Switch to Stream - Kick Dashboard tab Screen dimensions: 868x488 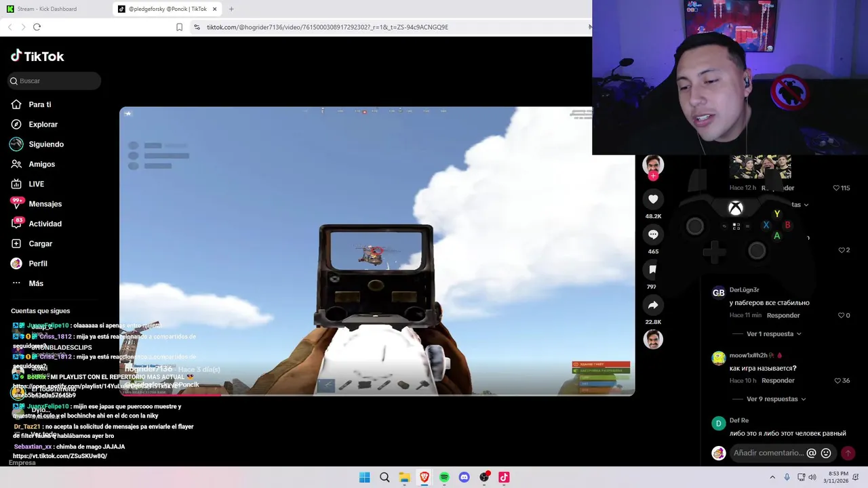click(56, 9)
